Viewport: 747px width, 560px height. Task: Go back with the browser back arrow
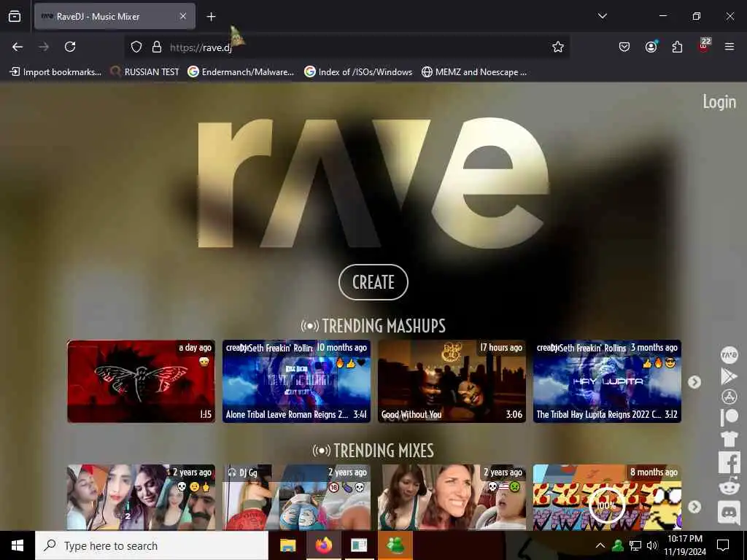click(18, 47)
